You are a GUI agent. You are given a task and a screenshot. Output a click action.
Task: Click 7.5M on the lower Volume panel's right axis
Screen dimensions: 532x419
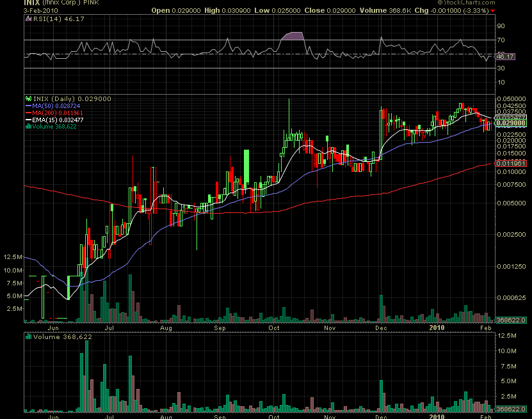pos(508,366)
